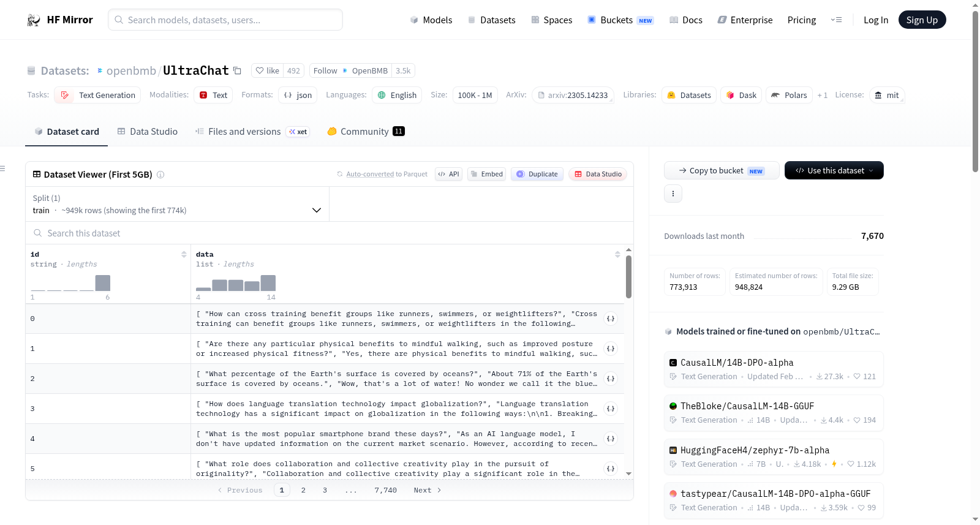980x525 pixels.
Task: Go to the Pricing page
Action: [x=802, y=20]
